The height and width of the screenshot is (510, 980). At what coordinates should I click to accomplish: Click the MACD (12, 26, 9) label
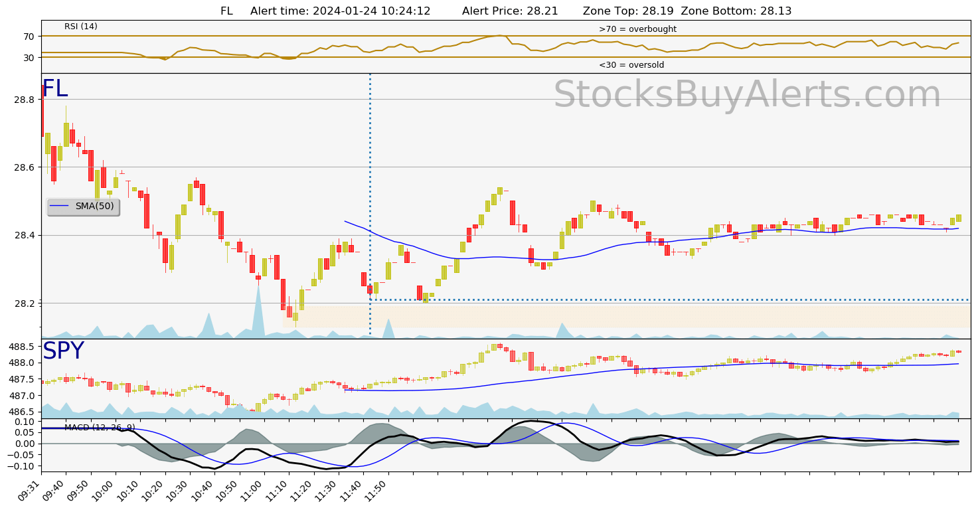coord(100,427)
